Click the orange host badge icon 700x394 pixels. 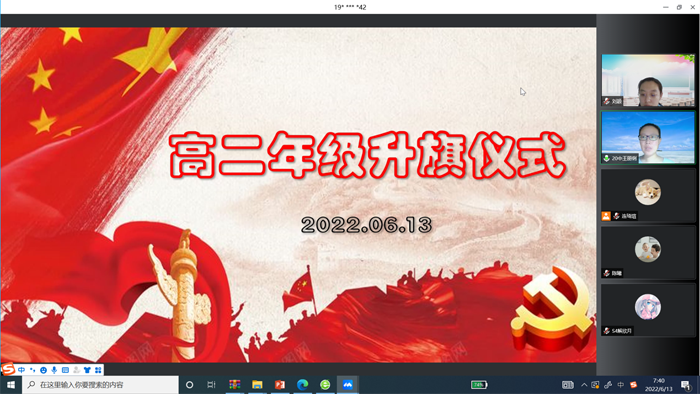[606, 216]
